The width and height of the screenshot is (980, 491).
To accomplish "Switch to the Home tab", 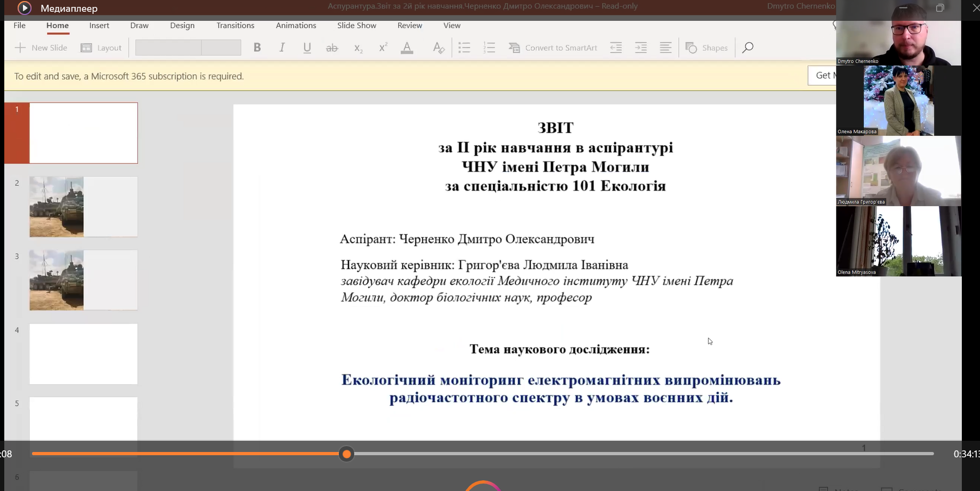I will pyautogui.click(x=57, y=25).
